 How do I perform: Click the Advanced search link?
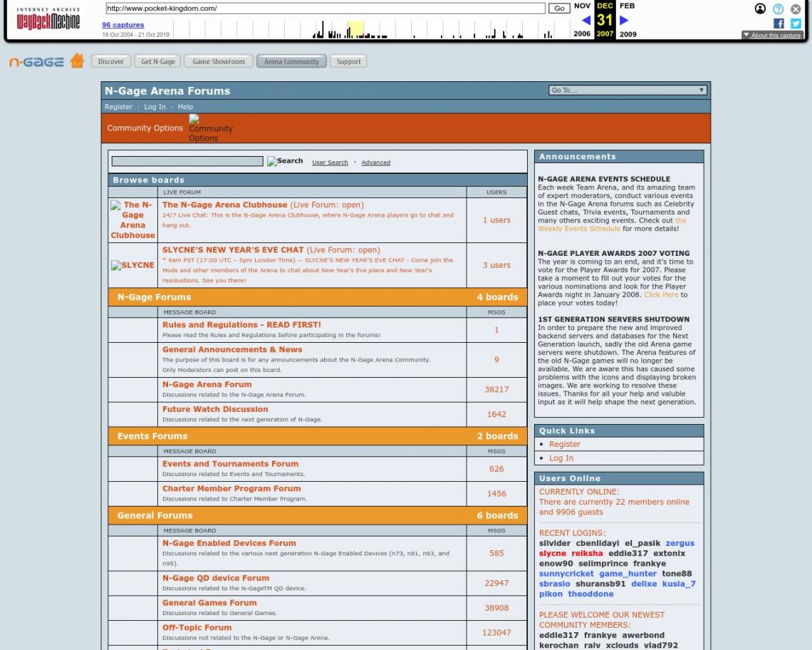[376, 162]
